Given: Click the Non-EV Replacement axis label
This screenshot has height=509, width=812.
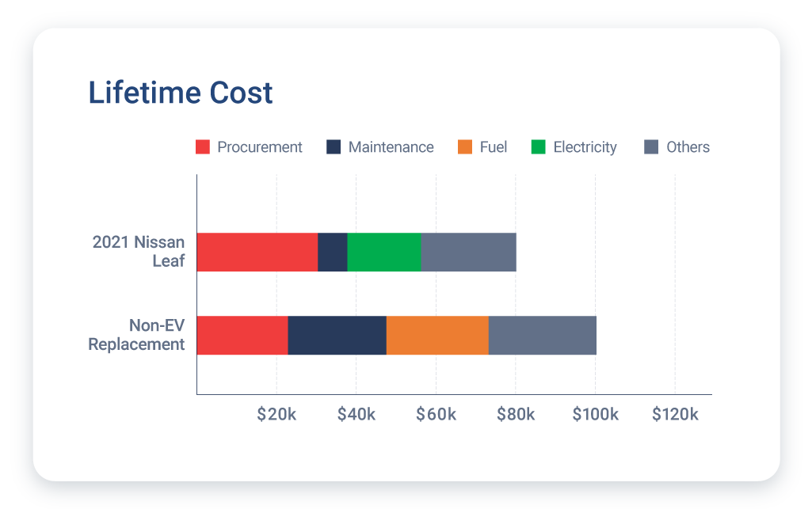Looking at the screenshot, I should tap(136, 333).
